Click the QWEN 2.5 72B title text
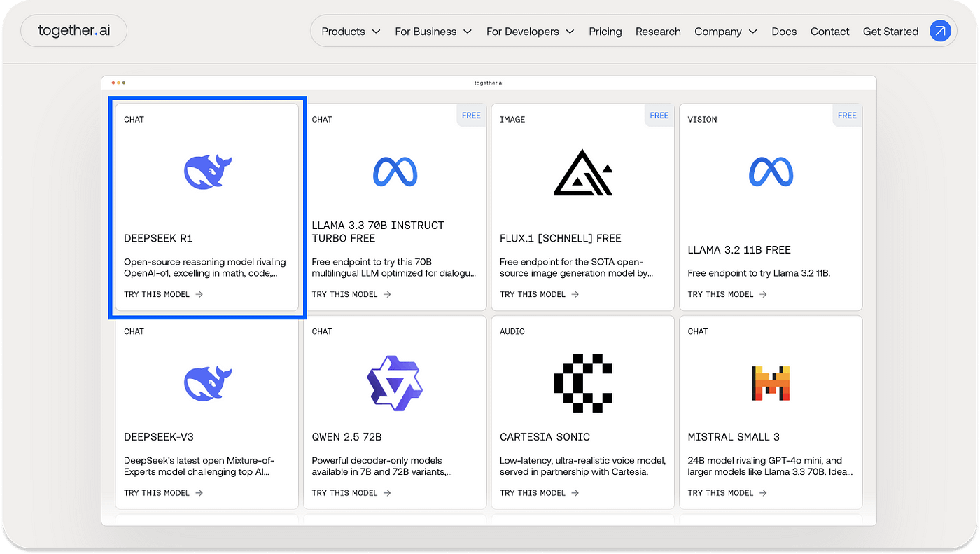Viewport: 980px width, 554px height. click(x=346, y=437)
